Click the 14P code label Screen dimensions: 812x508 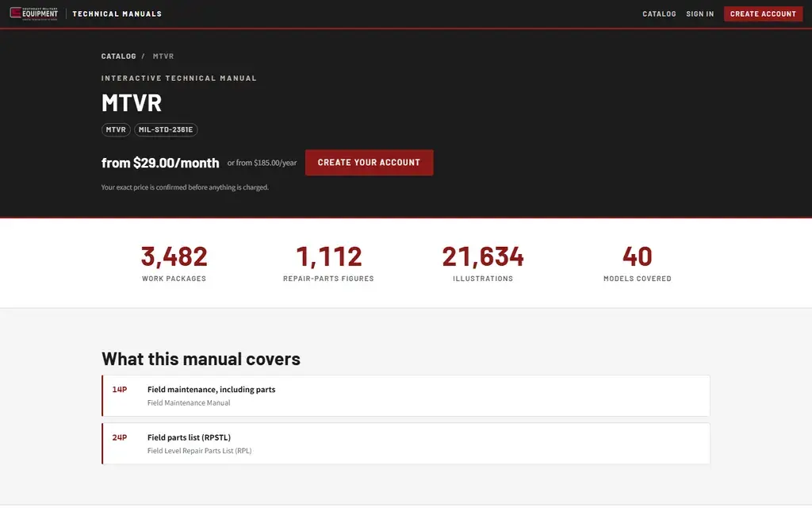click(x=120, y=389)
